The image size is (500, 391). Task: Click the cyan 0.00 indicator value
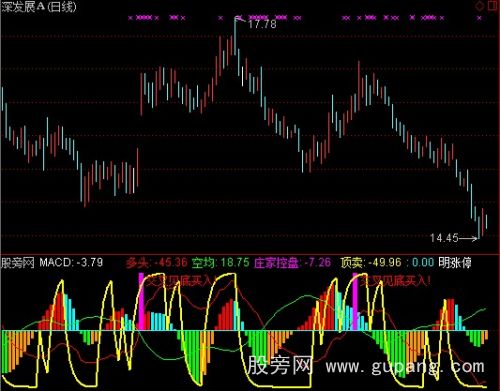(x=423, y=263)
